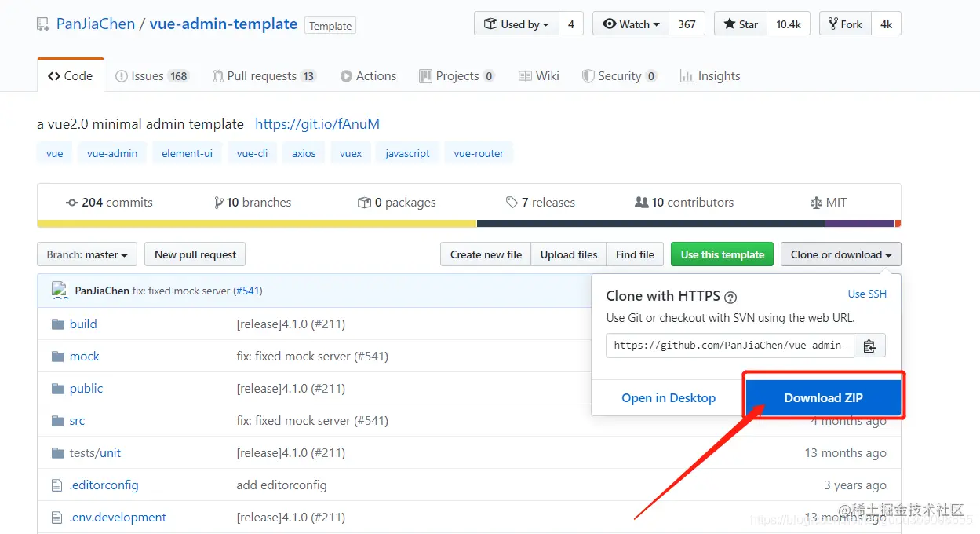This screenshot has width=980, height=534.
Task: Click the Upload files button
Action: pyautogui.click(x=569, y=254)
